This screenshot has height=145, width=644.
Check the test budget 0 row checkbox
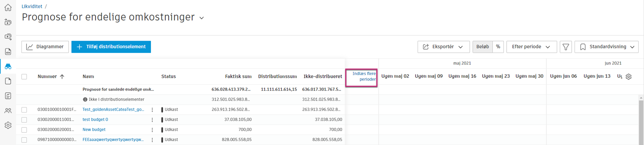(24, 120)
